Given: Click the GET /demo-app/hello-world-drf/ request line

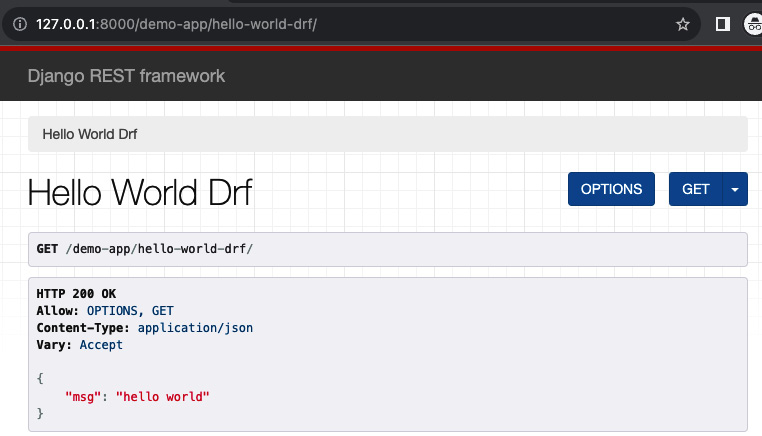Looking at the screenshot, I should click(x=145, y=249).
